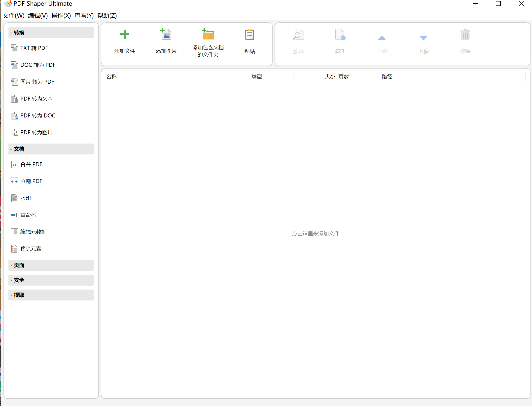Select the PDF 转为 DOC icon
Viewport: 532px width, 406px height.
(14, 115)
